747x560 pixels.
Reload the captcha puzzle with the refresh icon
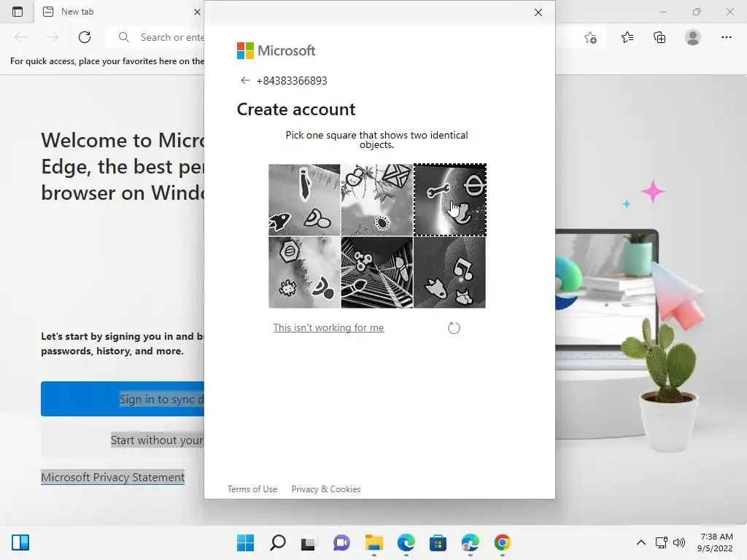(454, 327)
